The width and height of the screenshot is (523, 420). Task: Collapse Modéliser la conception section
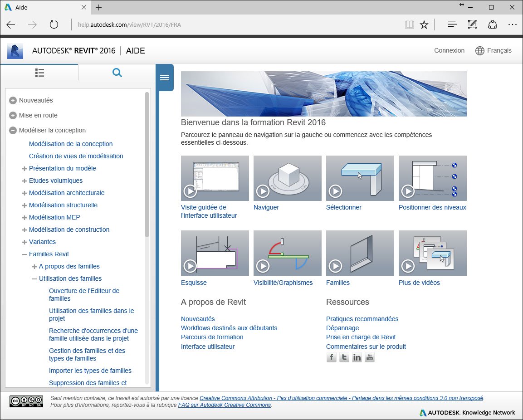pos(13,131)
